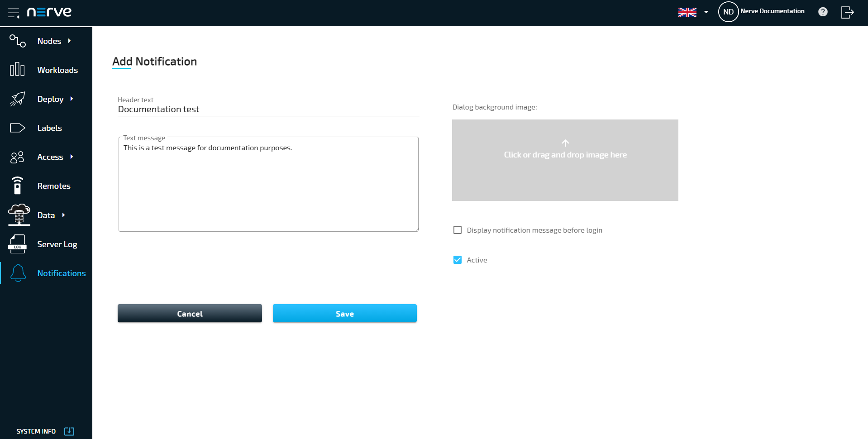Expand the Nodes submenu
Screen dimensions: 868x439
click(69, 41)
